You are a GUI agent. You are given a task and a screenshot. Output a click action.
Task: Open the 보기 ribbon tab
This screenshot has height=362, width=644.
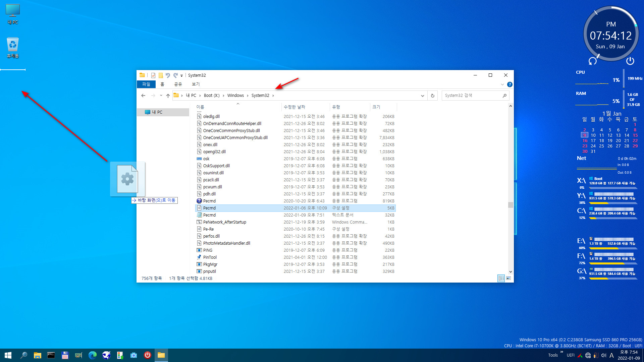coord(196,84)
